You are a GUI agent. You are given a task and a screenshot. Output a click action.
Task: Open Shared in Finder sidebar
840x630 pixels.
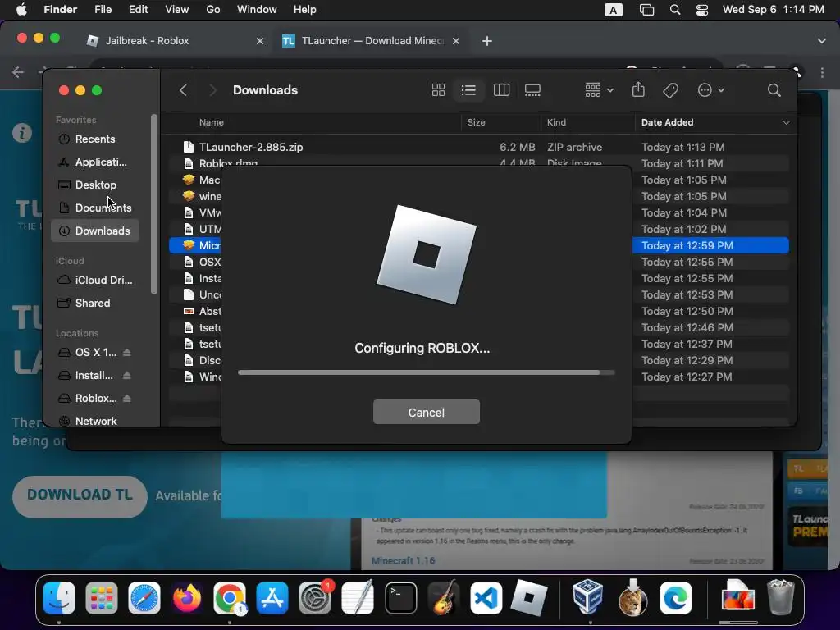point(95,304)
